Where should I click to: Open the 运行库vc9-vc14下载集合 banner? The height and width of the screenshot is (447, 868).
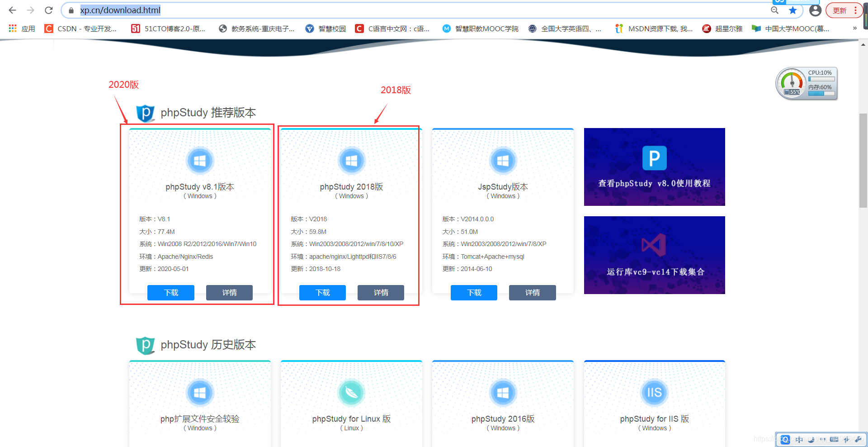coord(655,255)
